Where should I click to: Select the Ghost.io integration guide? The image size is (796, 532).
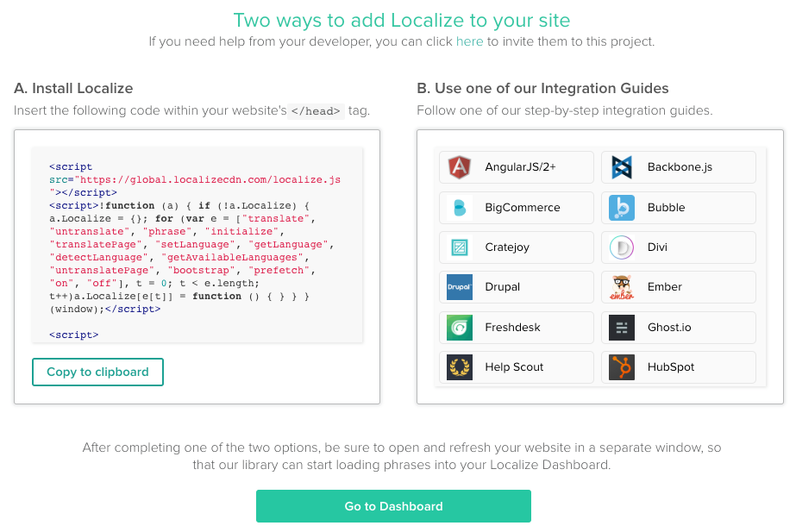[x=679, y=328]
